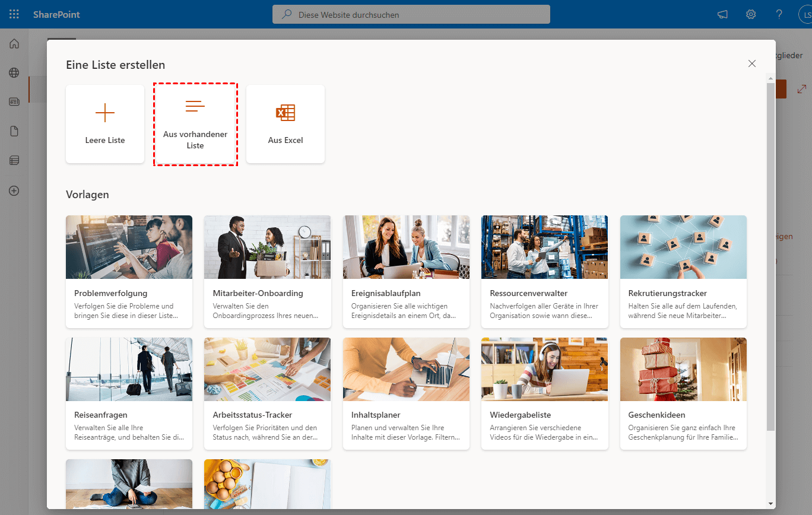Open the help question mark icon

point(779,14)
